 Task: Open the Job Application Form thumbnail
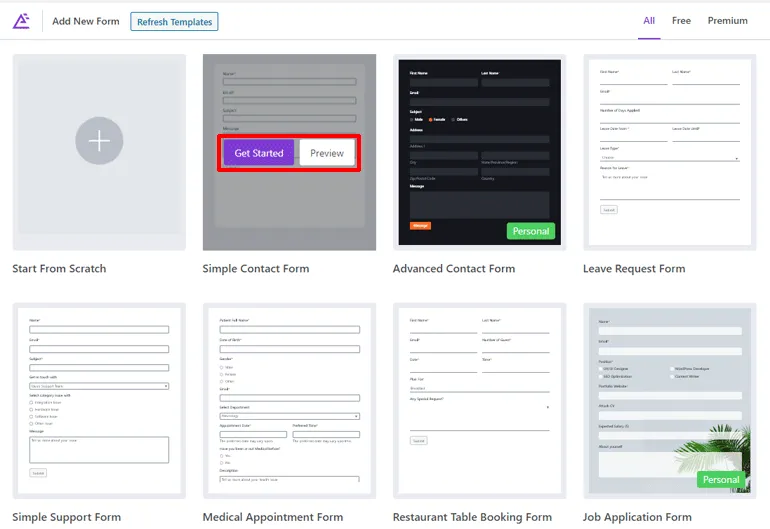(669, 400)
